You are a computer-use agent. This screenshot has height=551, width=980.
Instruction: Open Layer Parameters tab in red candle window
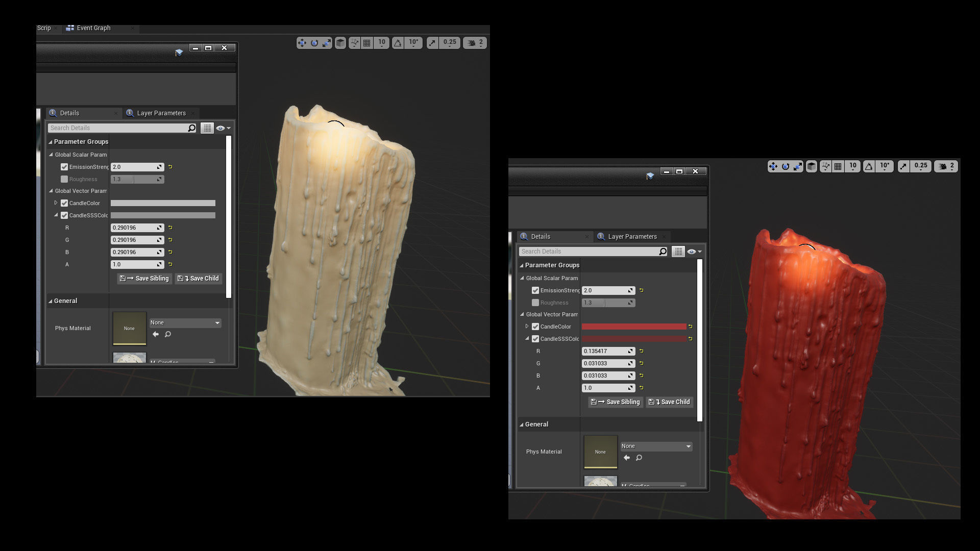(632, 237)
